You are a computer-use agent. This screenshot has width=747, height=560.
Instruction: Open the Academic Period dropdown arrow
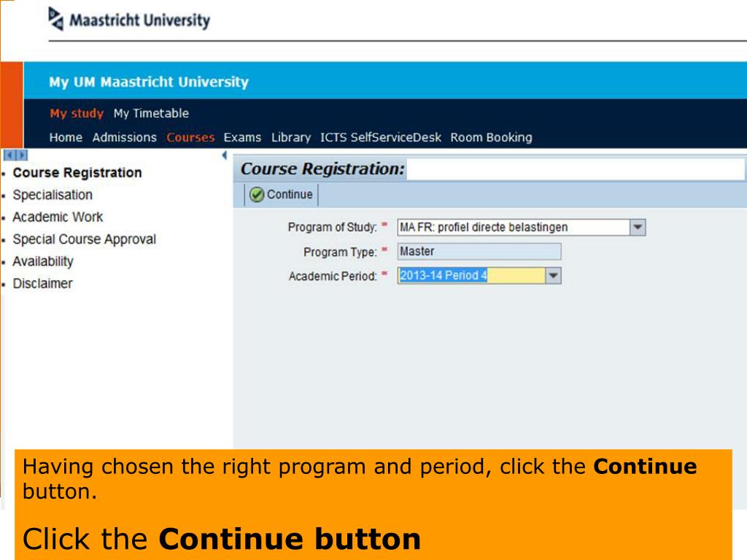[x=553, y=275]
